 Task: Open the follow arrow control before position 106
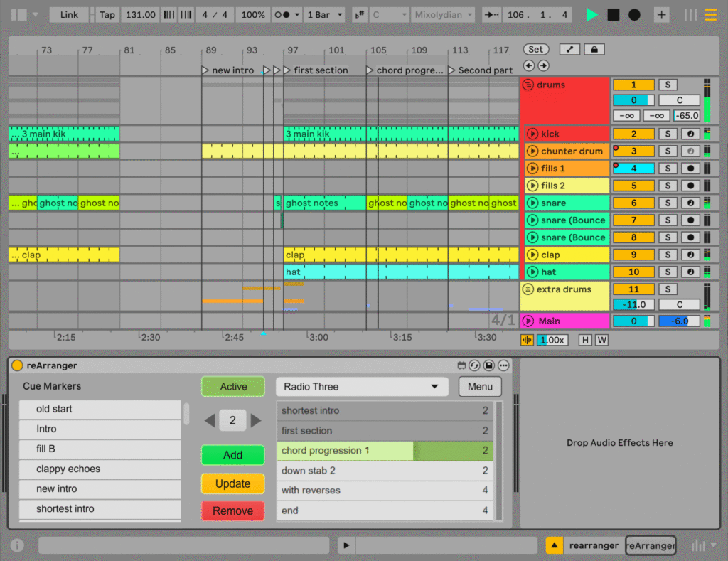[x=492, y=15]
